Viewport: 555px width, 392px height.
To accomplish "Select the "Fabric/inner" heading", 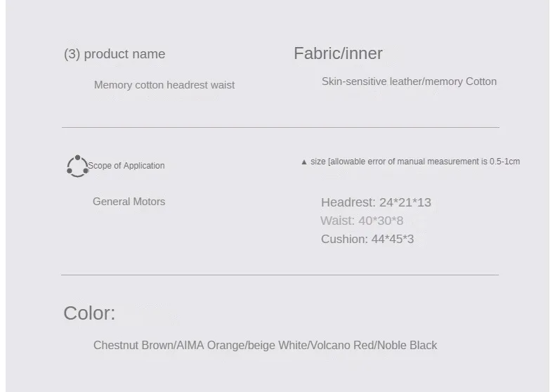I will 338,53.
